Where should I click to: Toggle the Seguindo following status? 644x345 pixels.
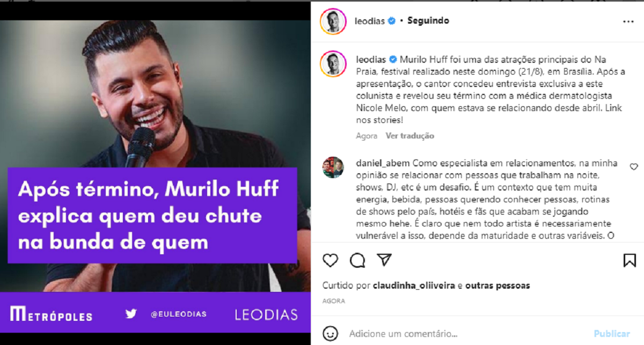point(428,21)
